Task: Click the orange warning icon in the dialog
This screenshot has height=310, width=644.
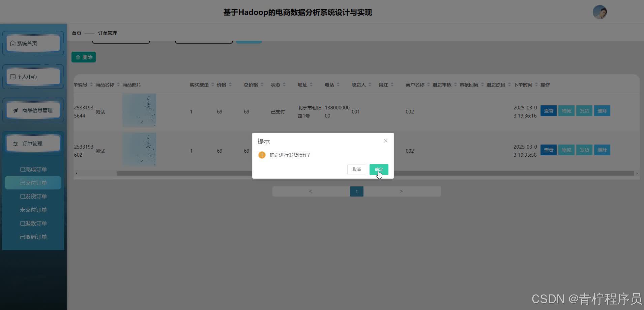Action: coord(262,155)
